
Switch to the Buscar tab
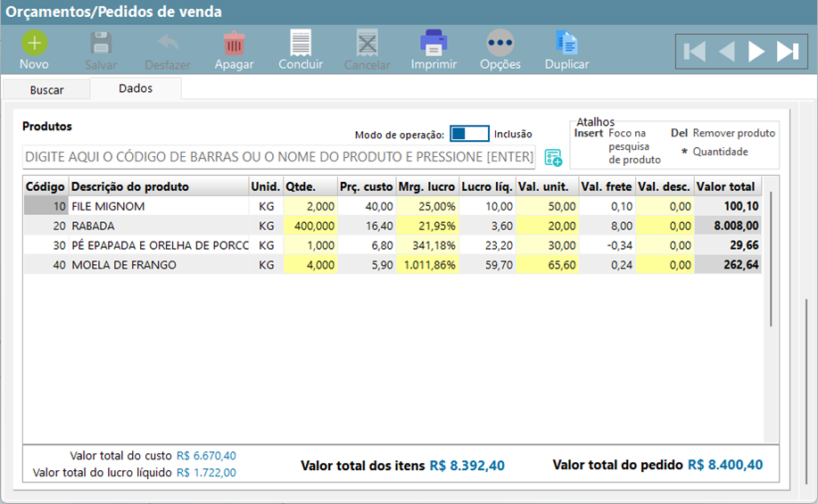coord(46,90)
